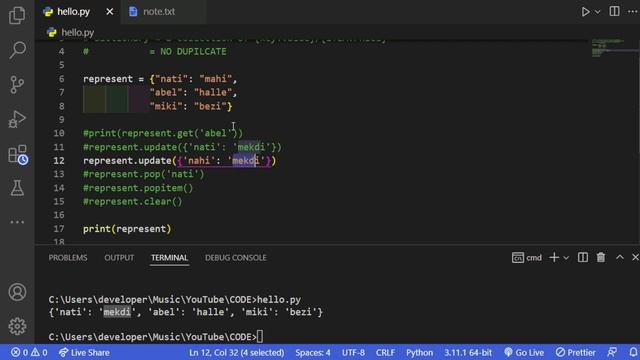Click Prettier status item
Screen dimensions: 640x360
click(x=576, y=352)
